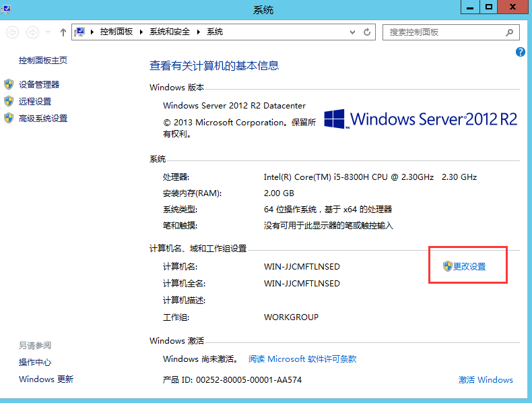Screen dimensions: 532x403
Task: Click Windows Server 2012 R2 Datacenter text
Action: pos(234,106)
